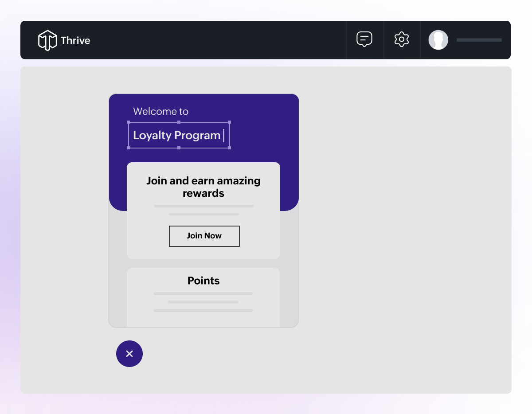Select the Welcome to greeting text
The image size is (532, 414).
160,111
